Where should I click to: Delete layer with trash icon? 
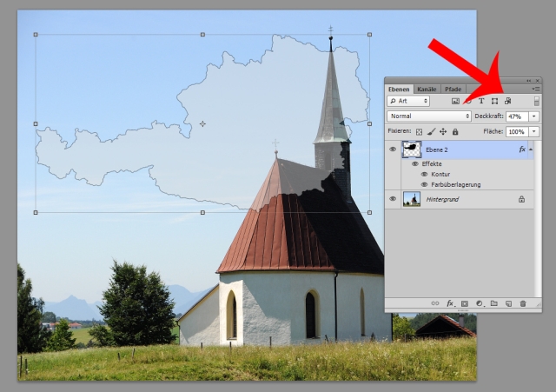pyautogui.click(x=523, y=303)
